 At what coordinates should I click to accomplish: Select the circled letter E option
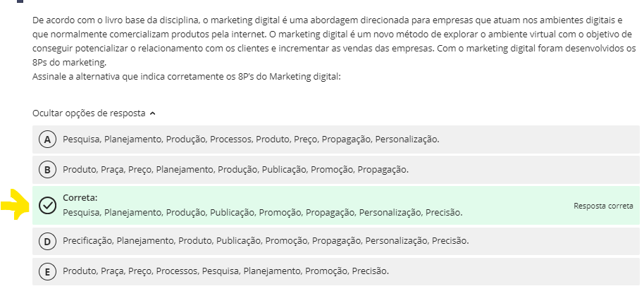pos(47,271)
